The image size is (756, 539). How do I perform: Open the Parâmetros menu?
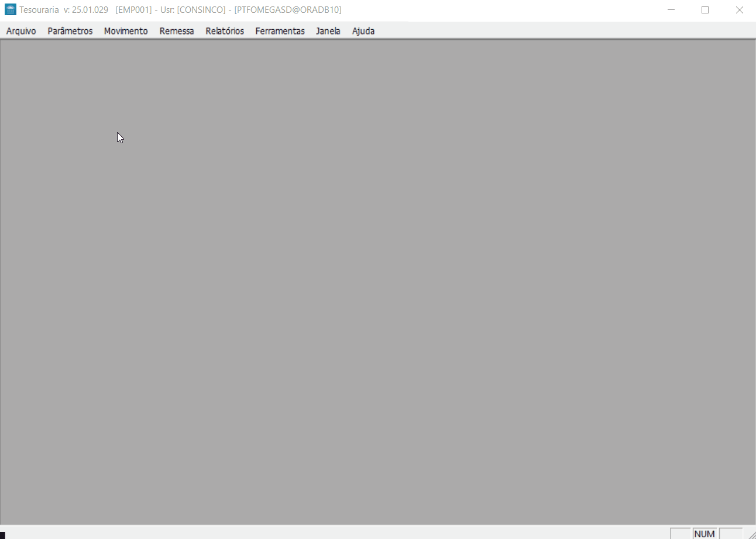click(70, 31)
